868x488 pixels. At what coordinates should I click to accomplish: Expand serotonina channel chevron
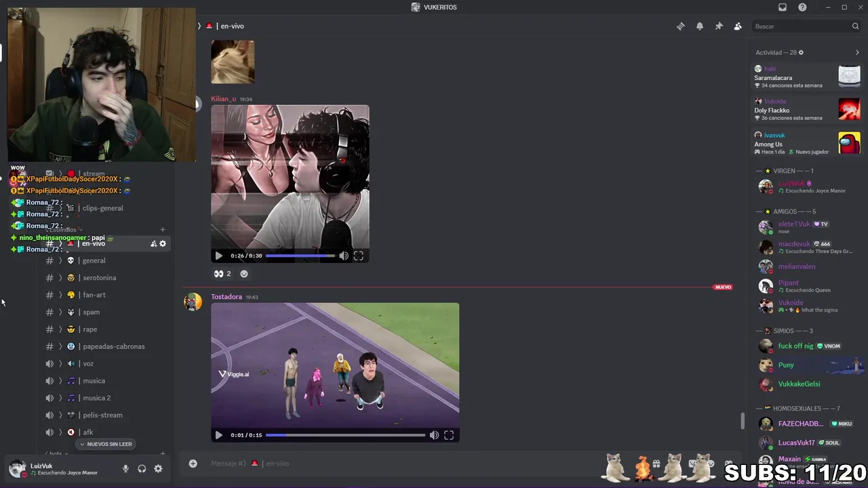(x=60, y=278)
